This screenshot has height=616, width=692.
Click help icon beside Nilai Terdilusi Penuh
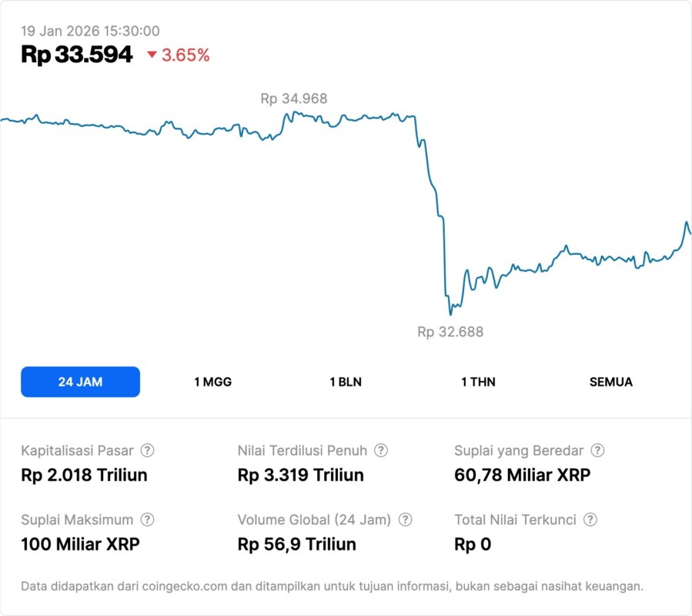pos(381,450)
